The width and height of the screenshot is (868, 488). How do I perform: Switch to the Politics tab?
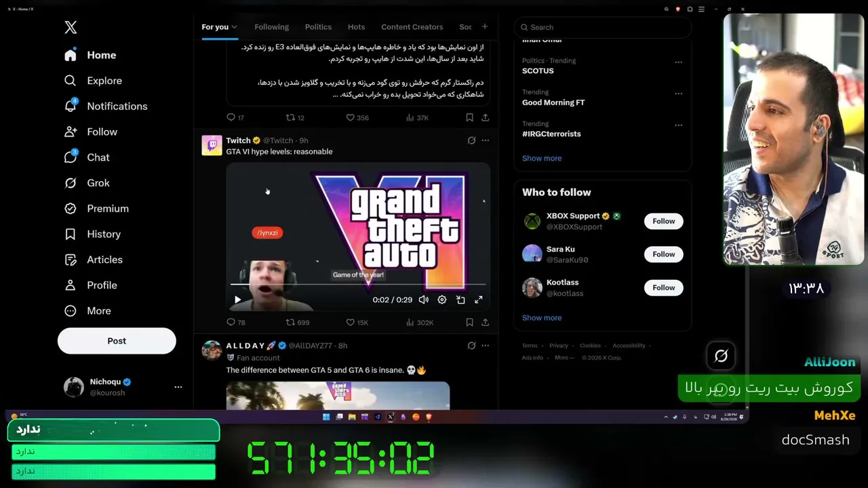coord(318,27)
